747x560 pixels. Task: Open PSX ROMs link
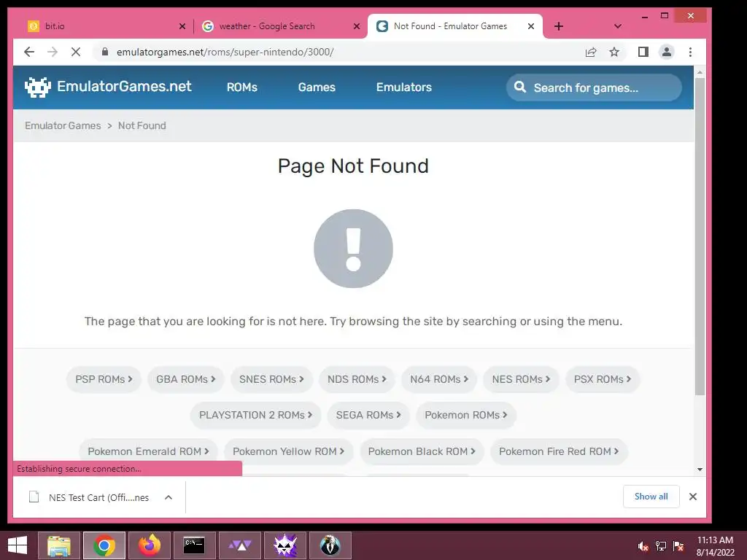(x=603, y=379)
